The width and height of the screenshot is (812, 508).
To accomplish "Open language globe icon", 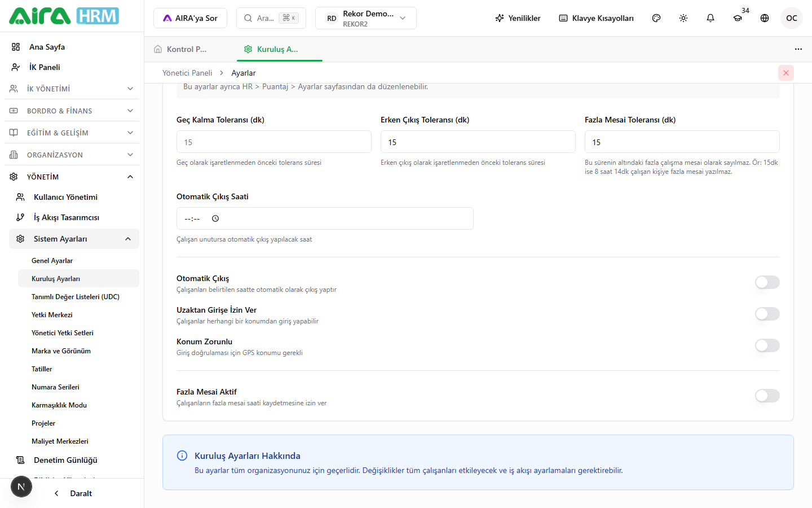I will (765, 18).
